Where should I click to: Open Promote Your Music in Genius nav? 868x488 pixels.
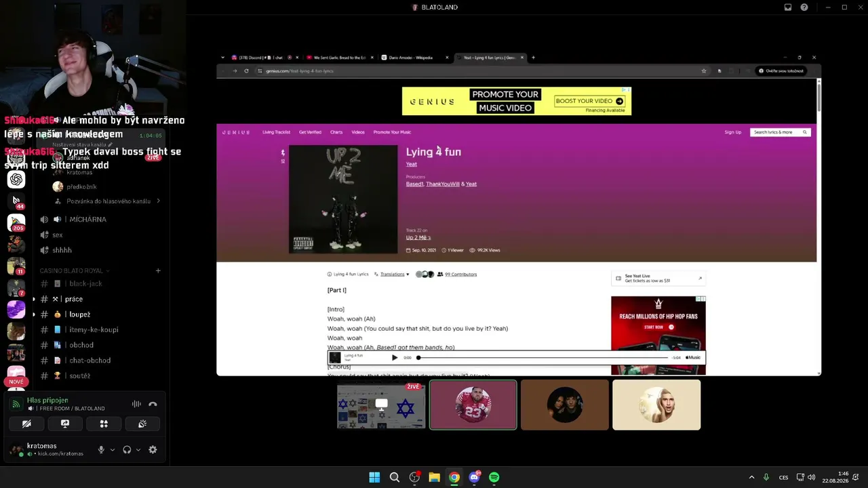(392, 132)
